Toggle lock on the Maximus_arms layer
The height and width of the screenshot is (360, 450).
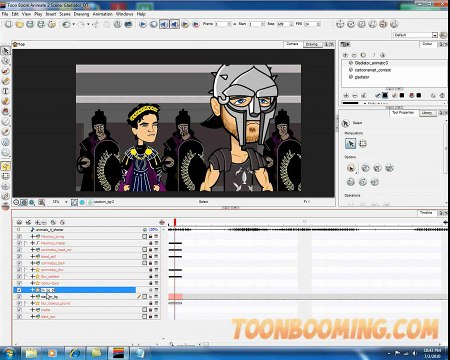[x=150, y=236]
